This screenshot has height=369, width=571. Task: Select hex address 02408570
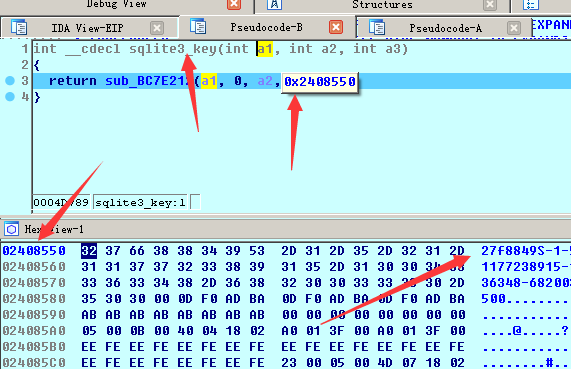pos(34,283)
